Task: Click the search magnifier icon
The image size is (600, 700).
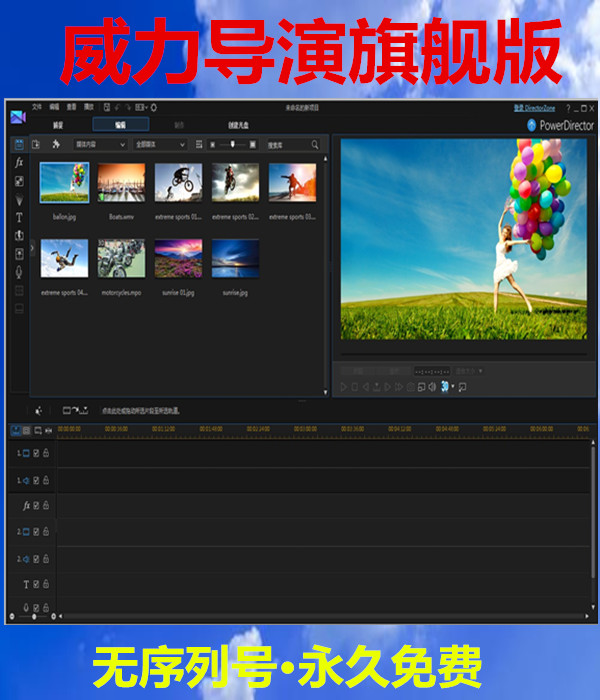Action: coord(315,145)
